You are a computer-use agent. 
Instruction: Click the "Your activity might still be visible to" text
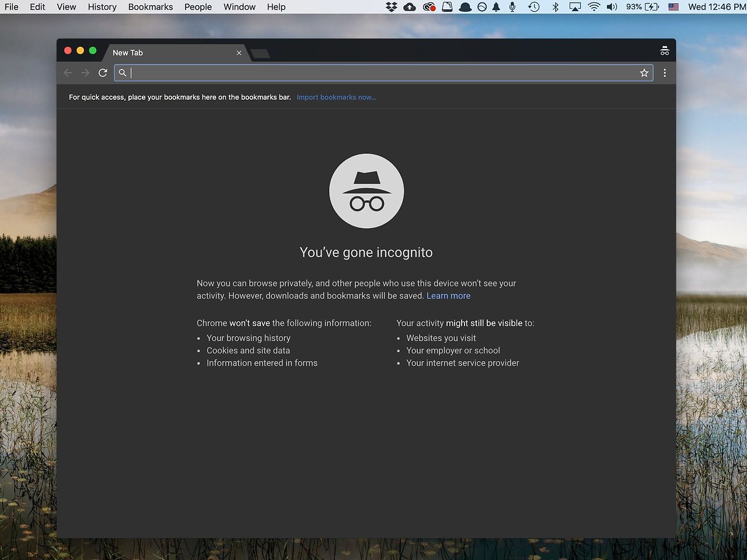click(465, 323)
